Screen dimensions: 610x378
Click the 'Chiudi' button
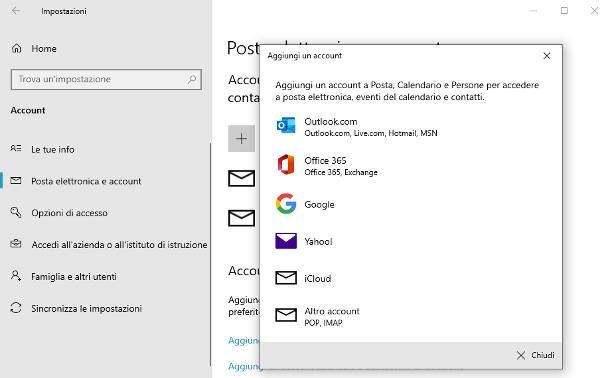535,355
